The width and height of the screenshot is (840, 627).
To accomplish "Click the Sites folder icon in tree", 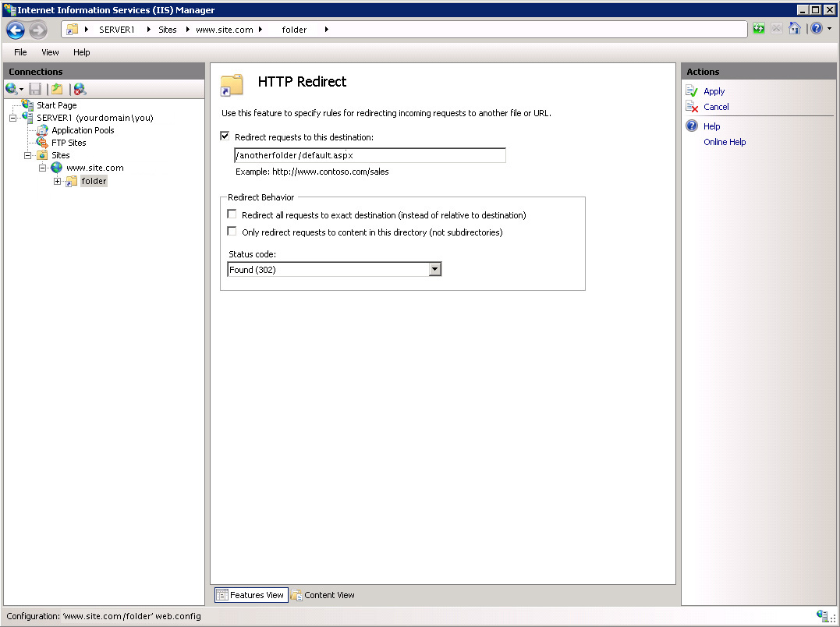I will coord(42,155).
